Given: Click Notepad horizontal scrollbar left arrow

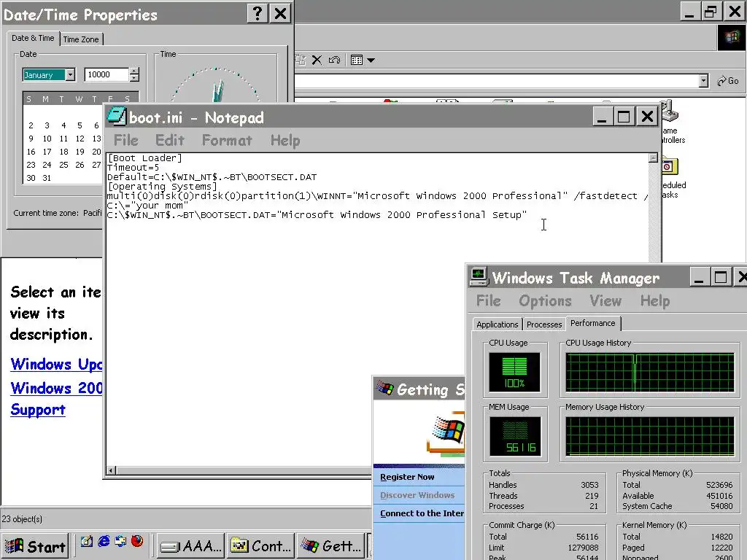Looking at the screenshot, I should point(111,470).
